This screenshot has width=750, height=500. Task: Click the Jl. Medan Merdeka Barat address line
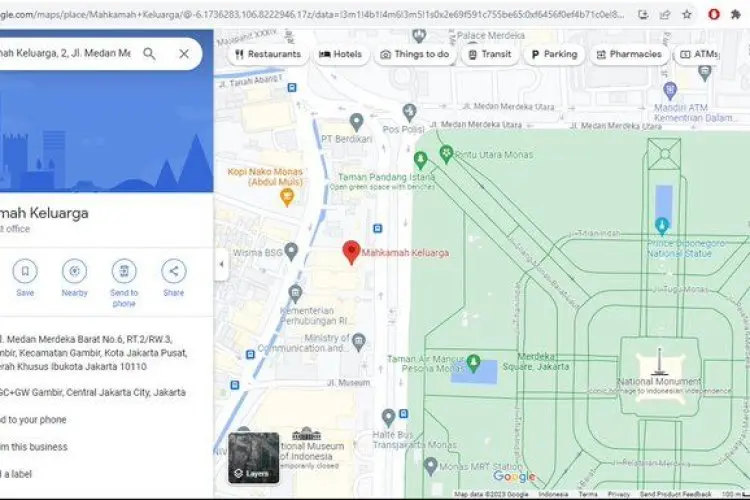[93, 353]
